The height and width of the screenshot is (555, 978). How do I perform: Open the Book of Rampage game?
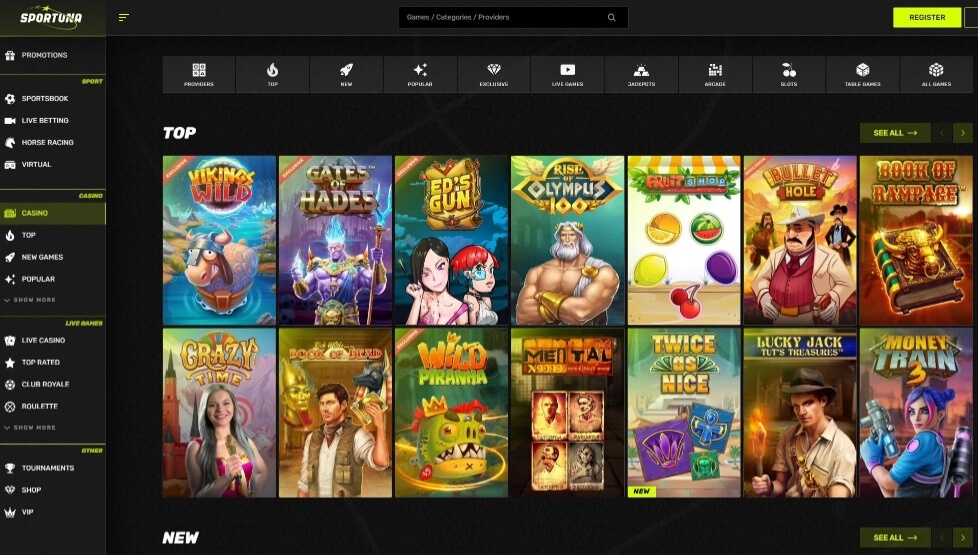click(916, 241)
